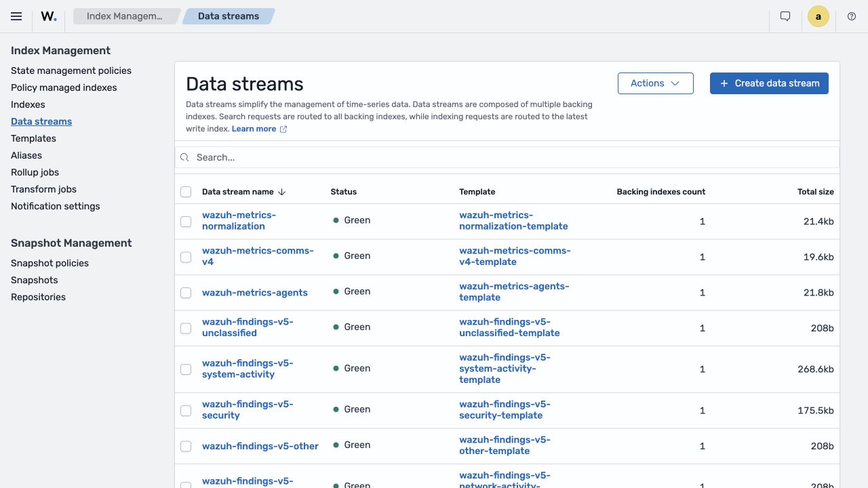Click the Learn more external link icon
The height and width of the screenshot is (488, 868).
tap(283, 129)
